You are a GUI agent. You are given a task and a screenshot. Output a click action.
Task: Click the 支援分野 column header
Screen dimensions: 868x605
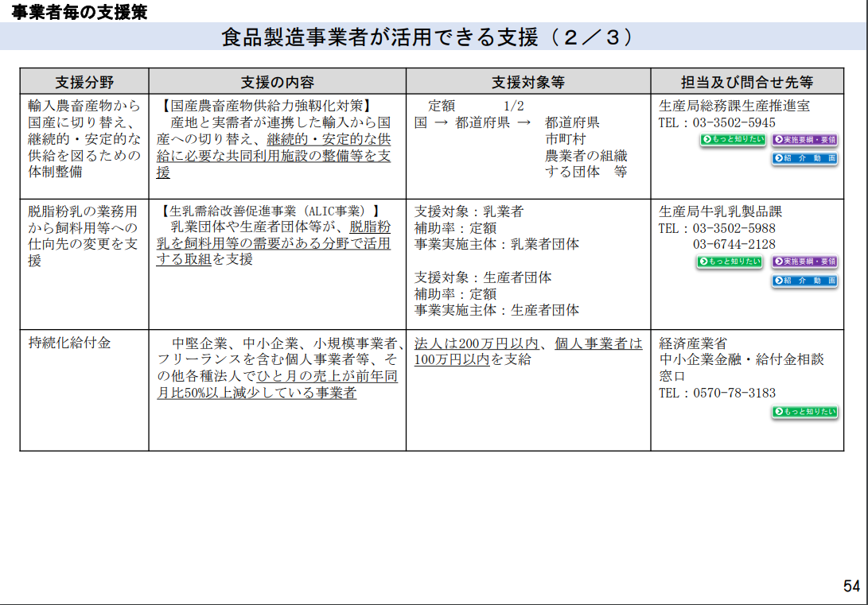click(84, 82)
